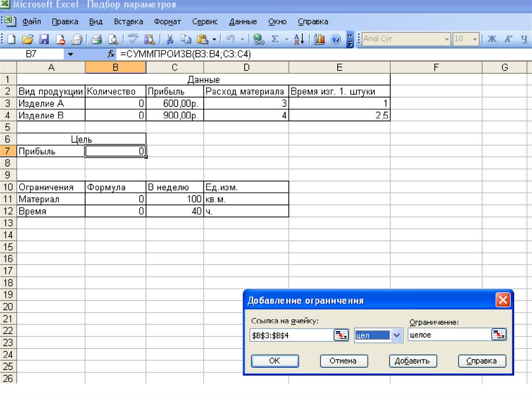
Task: Open the constraint operator dropdown showing цел
Action: 397,335
